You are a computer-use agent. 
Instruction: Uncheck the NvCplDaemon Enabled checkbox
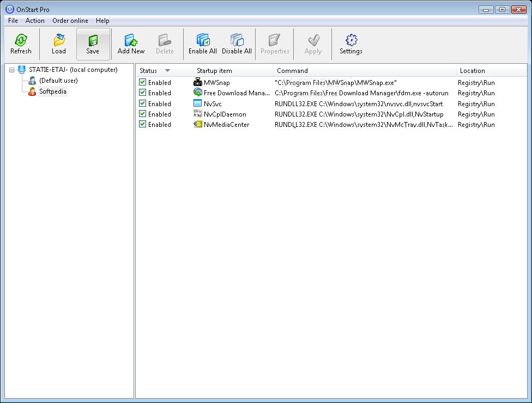coord(142,113)
